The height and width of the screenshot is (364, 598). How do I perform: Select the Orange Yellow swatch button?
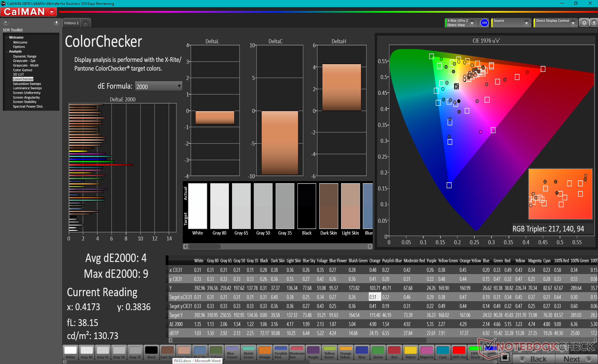[346, 352]
